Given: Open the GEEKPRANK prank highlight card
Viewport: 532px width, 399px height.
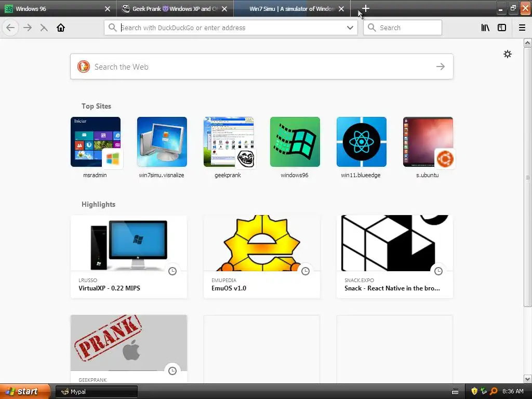Looking at the screenshot, I should click(129, 350).
